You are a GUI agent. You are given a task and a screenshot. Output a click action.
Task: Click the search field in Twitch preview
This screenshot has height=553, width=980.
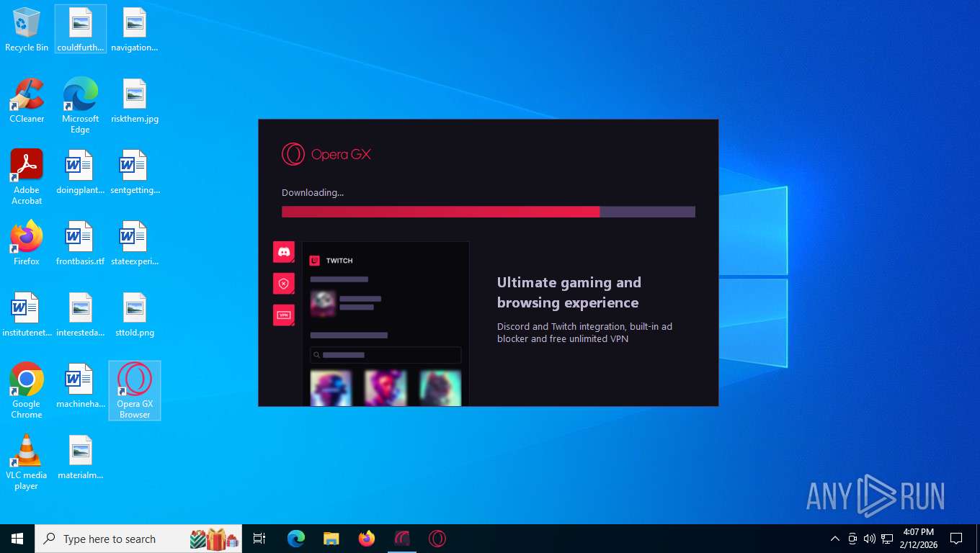pyautogui.click(x=386, y=355)
